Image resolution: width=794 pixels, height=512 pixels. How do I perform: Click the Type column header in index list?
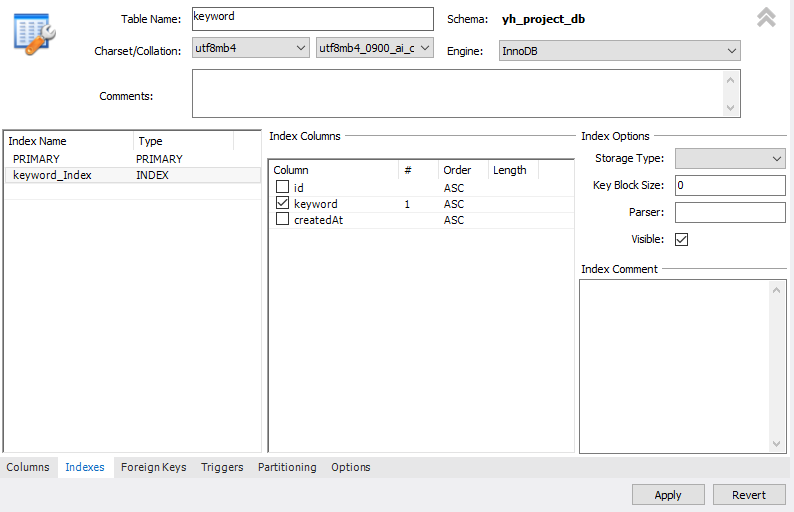click(184, 141)
